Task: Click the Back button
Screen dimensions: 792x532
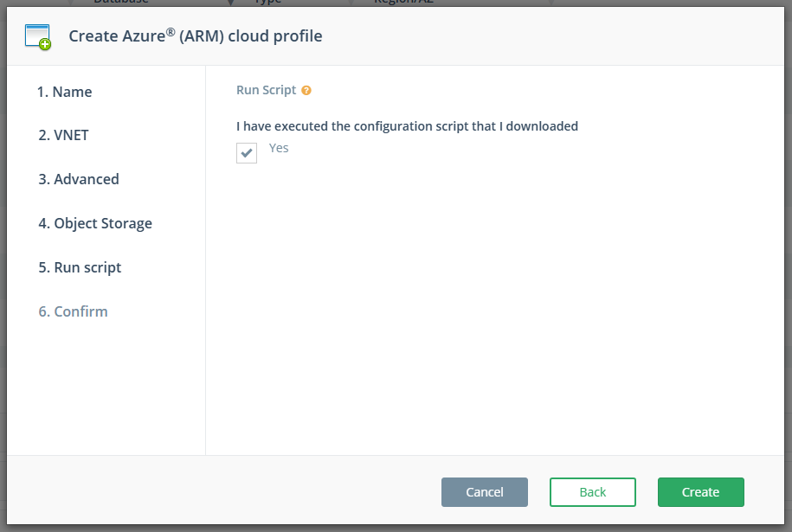Action: (592, 492)
